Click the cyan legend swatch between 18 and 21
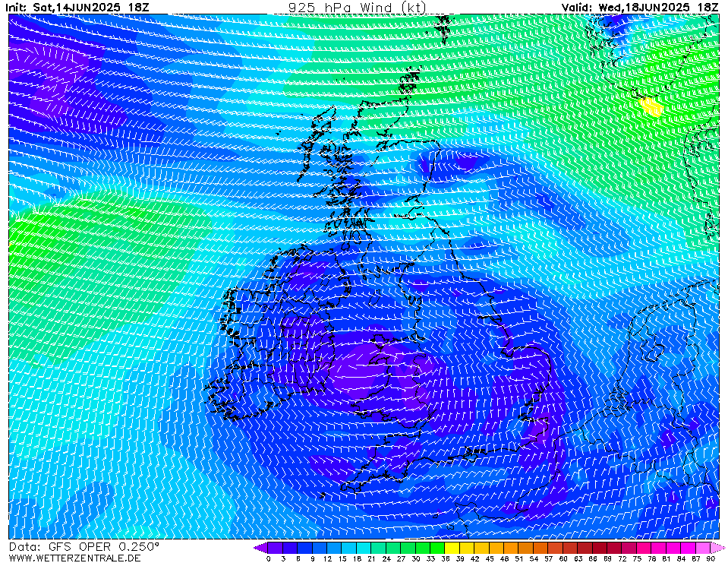This screenshot has width=728, height=563. click(x=364, y=548)
